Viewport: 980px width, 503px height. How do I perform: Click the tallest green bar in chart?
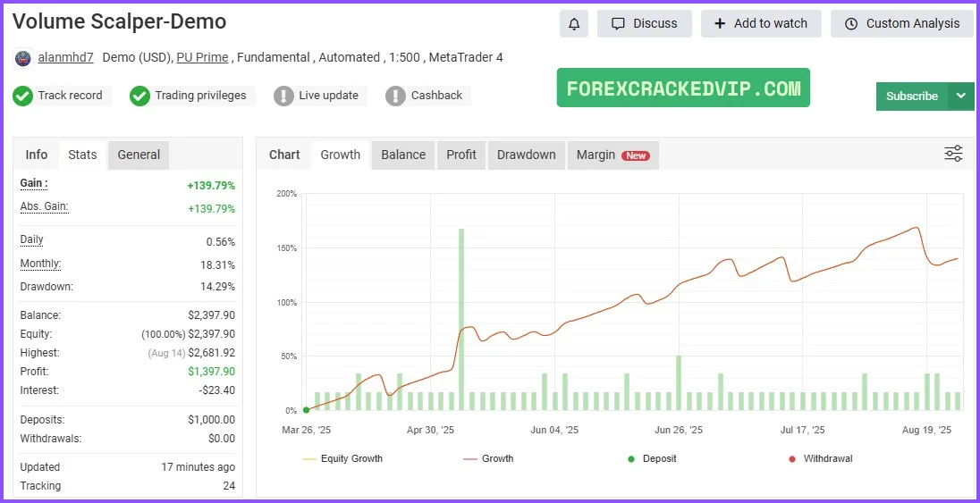(461, 319)
